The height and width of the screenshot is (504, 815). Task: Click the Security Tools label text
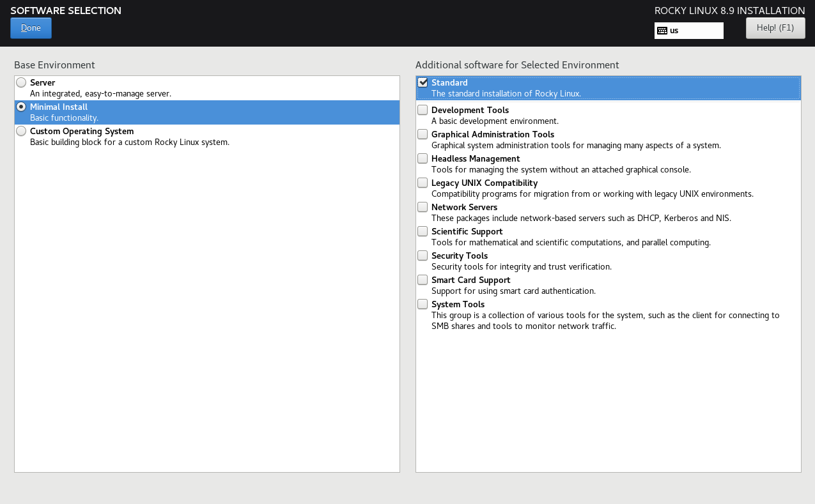(x=460, y=256)
